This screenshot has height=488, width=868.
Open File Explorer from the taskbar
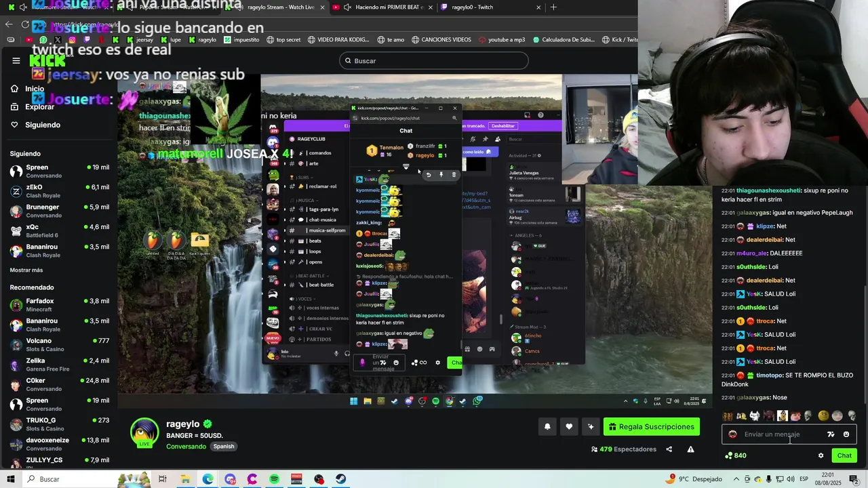(185, 479)
